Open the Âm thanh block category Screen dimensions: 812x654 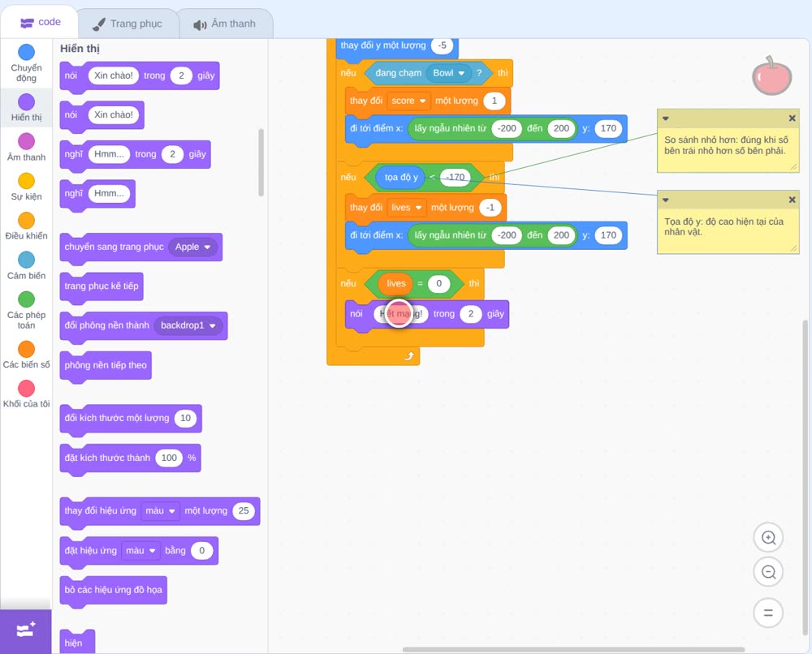(x=27, y=148)
